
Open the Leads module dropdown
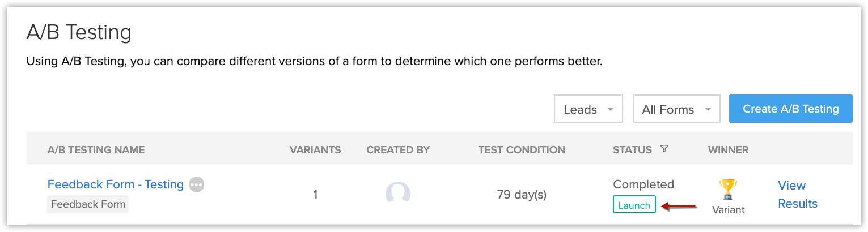pyautogui.click(x=588, y=109)
